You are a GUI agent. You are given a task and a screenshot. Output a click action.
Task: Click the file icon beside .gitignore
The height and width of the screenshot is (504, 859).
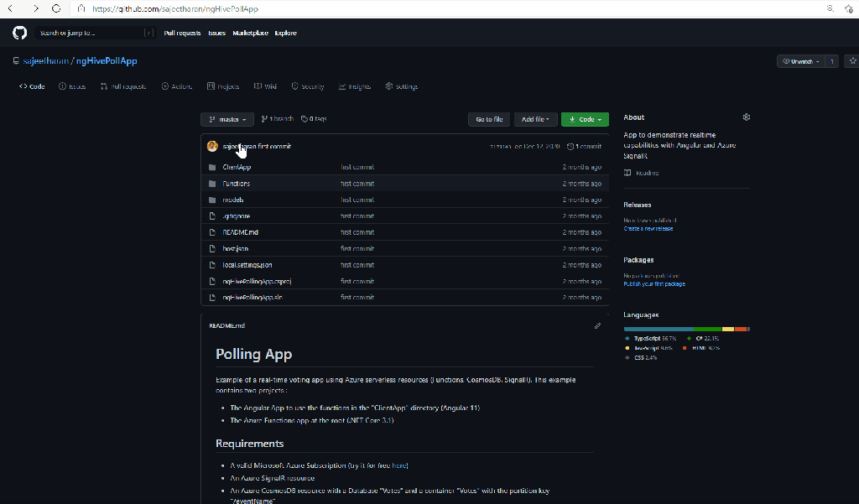[212, 216]
